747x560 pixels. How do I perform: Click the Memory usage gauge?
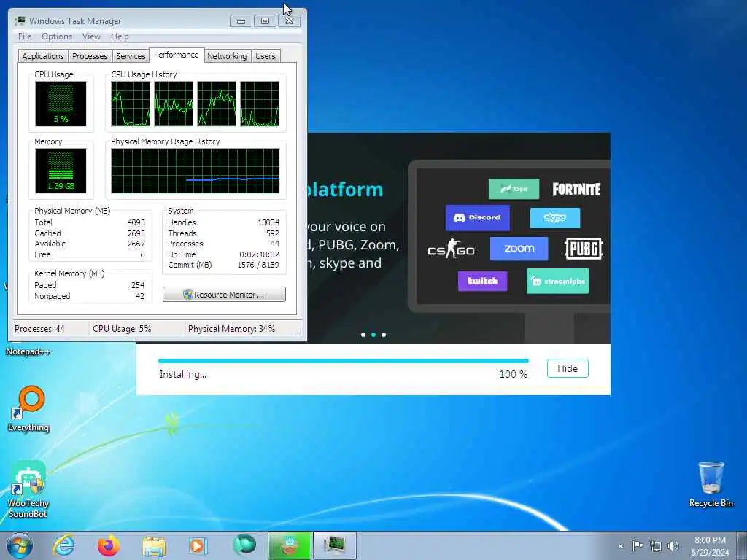61,171
